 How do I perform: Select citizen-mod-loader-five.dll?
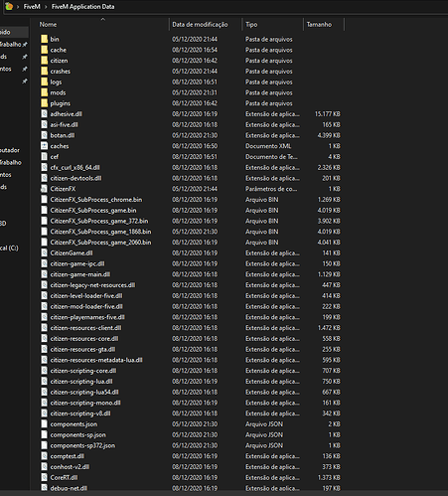pos(86,306)
